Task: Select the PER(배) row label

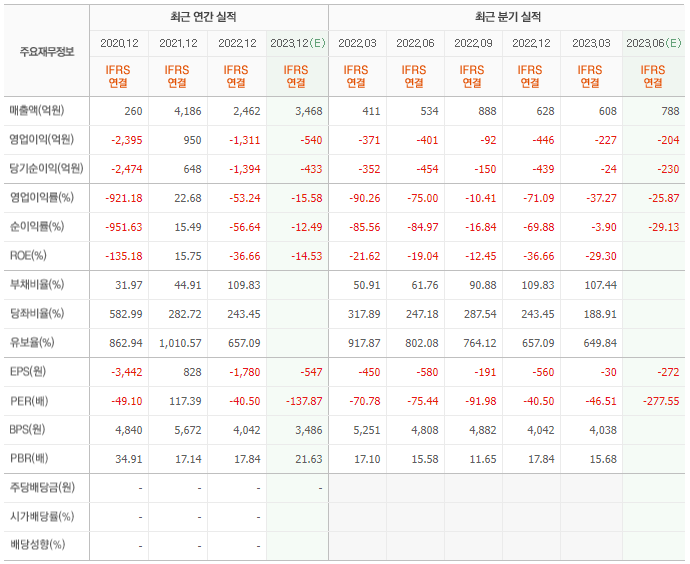Action: point(29,401)
